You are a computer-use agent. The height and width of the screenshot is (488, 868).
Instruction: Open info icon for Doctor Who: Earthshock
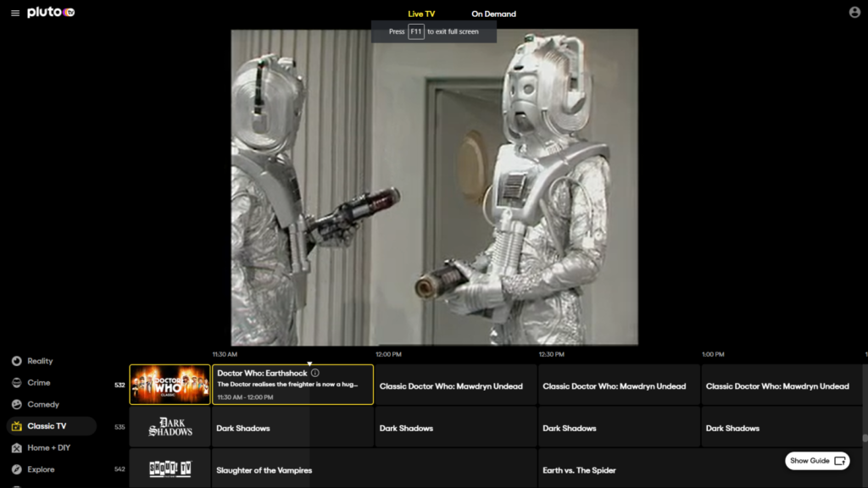point(315,373)
